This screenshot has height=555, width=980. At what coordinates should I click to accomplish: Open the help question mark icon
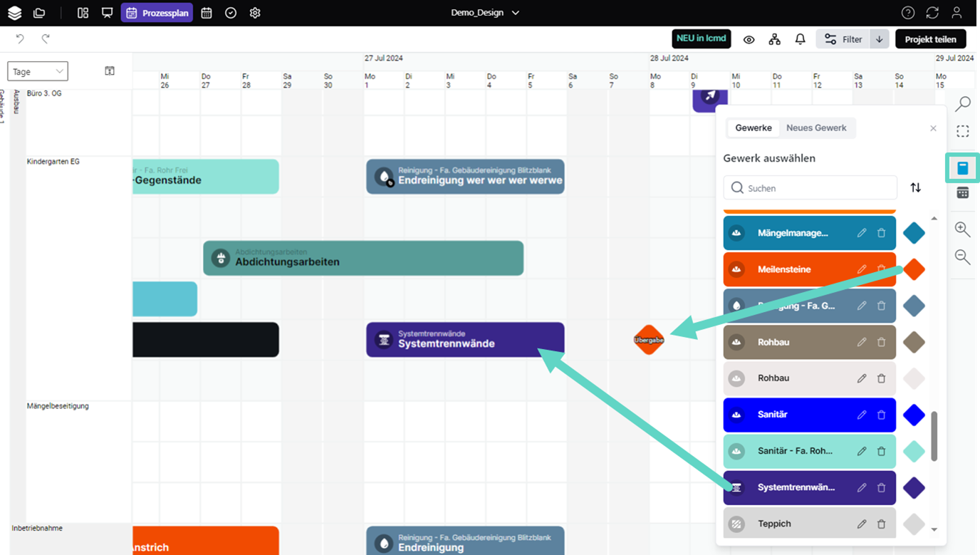[x=907, y=13]
